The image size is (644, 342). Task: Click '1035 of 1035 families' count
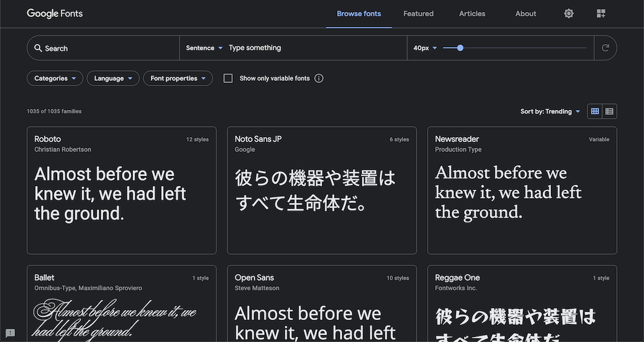(54, 111)
